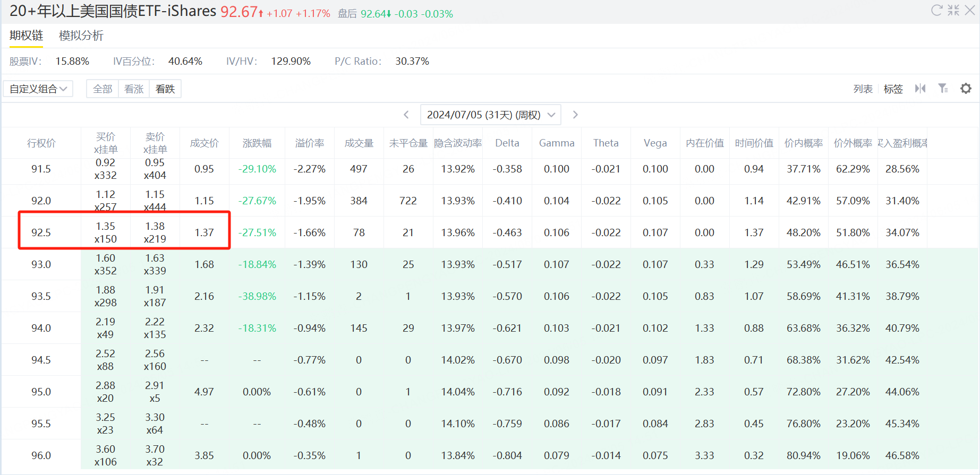Open the 自定义组合 dropdown
Viewport: 980px width, 475px height.
pyautogui.click(x=38, y=89)
